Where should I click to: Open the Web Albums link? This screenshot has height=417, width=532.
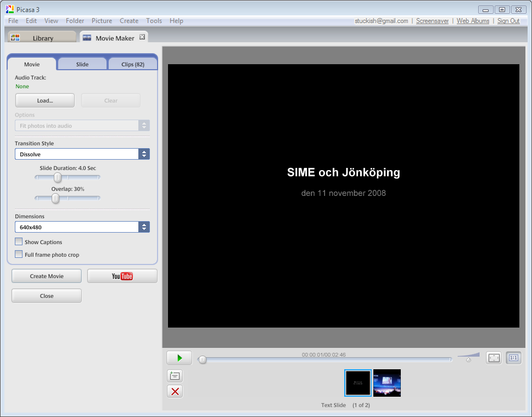pos(473,21)
